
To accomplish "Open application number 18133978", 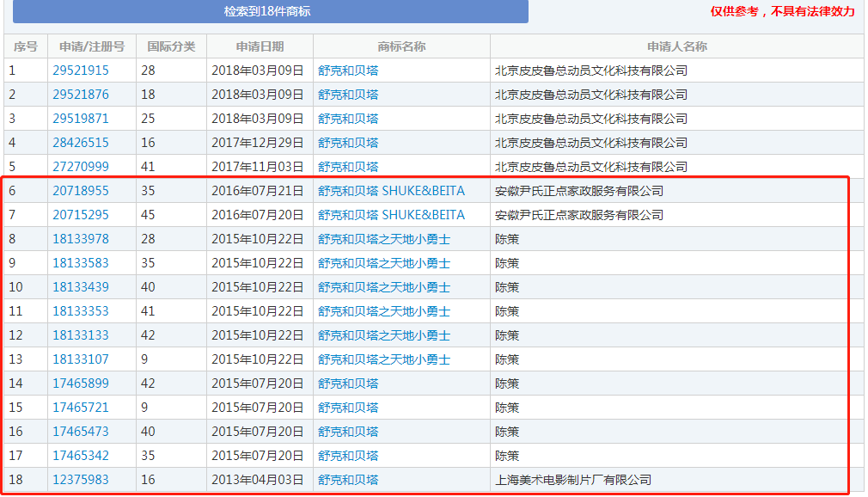I will 81,239.
